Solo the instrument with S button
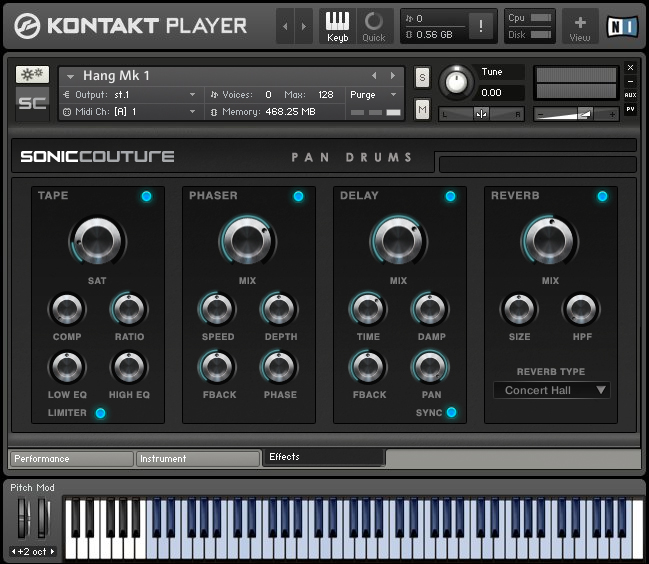649x564 pixels. click(422, 77)
